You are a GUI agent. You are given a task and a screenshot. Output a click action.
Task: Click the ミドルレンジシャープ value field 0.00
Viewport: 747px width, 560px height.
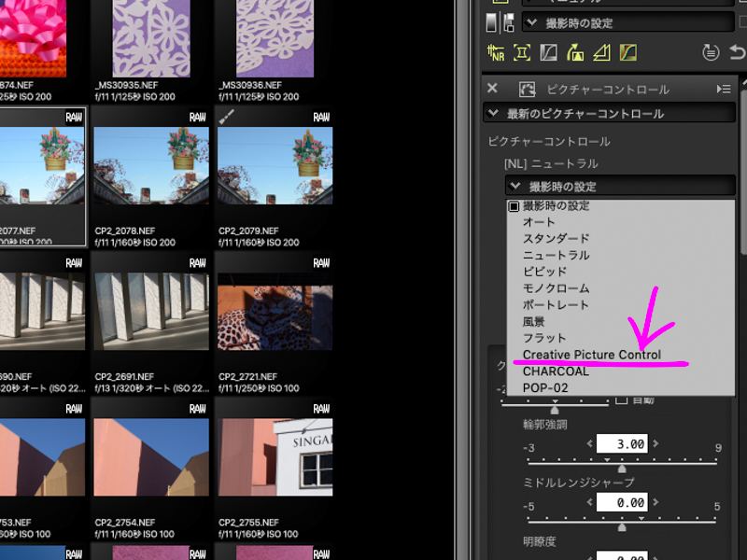pyautogui.click(x=622, y=502)
